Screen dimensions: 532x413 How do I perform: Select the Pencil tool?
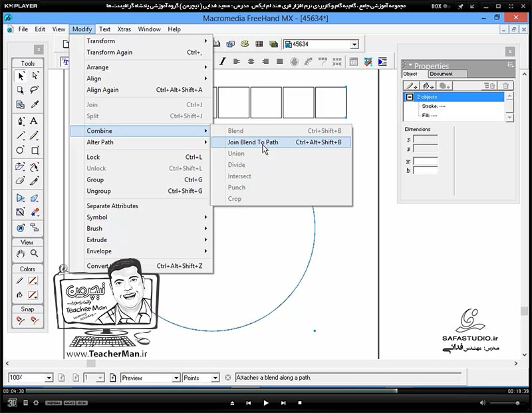click(34, 136)
